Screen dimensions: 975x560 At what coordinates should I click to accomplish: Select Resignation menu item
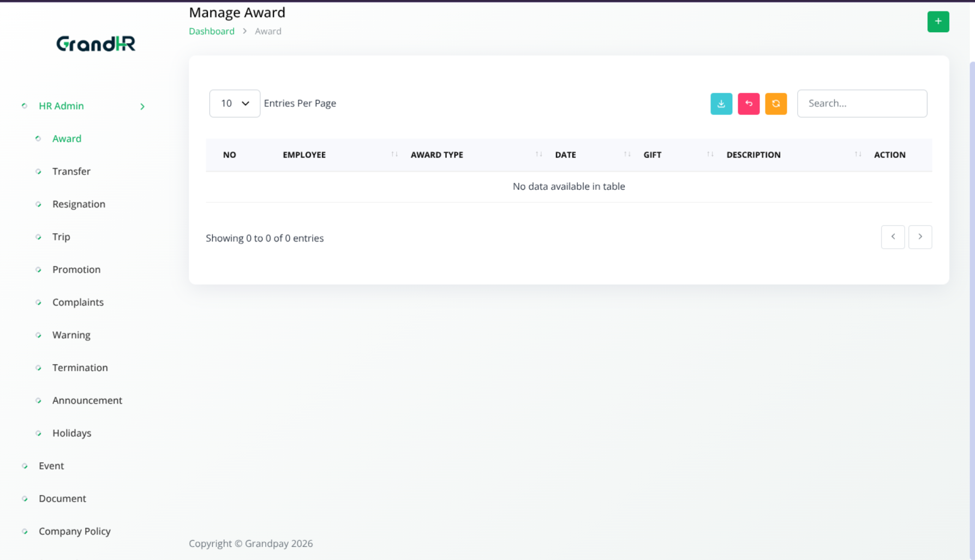(x=79, y=204)
